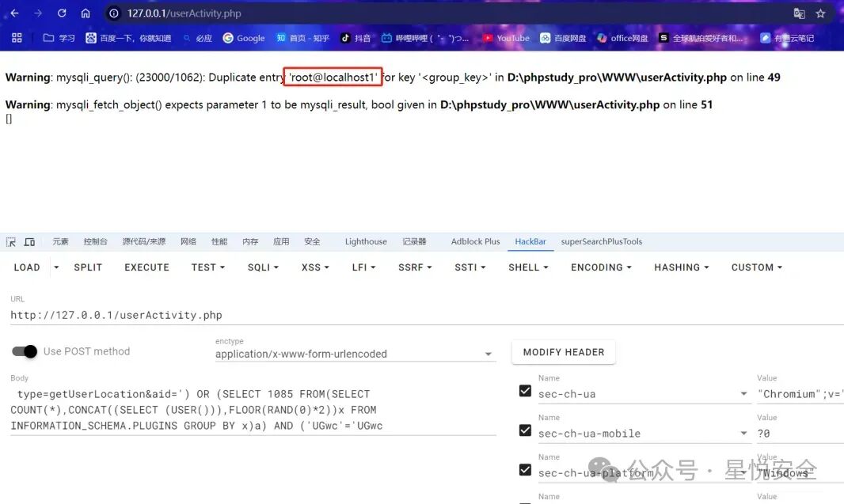The height and width of the screenshot is (504, 844).
Task: Open the ENCODING dropdown menu
Action: 601,267
